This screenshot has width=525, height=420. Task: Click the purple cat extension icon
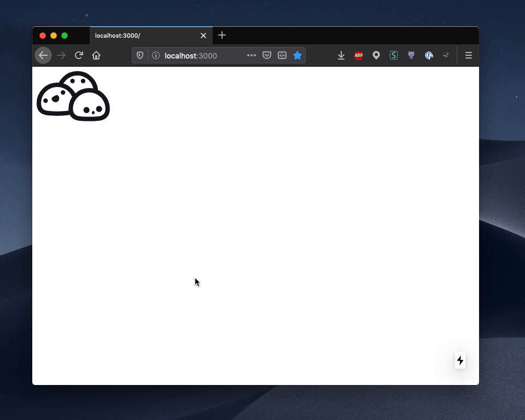[x=411, y=55]
